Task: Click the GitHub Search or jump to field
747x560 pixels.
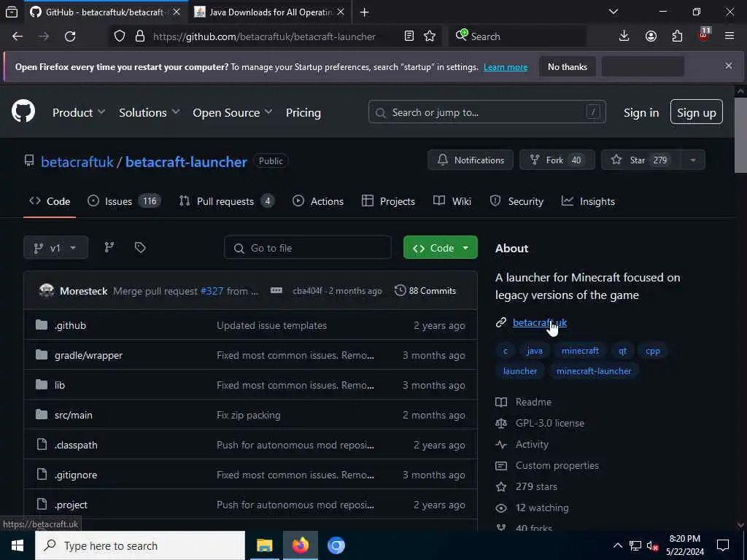Action: click(x=487, y=112)
